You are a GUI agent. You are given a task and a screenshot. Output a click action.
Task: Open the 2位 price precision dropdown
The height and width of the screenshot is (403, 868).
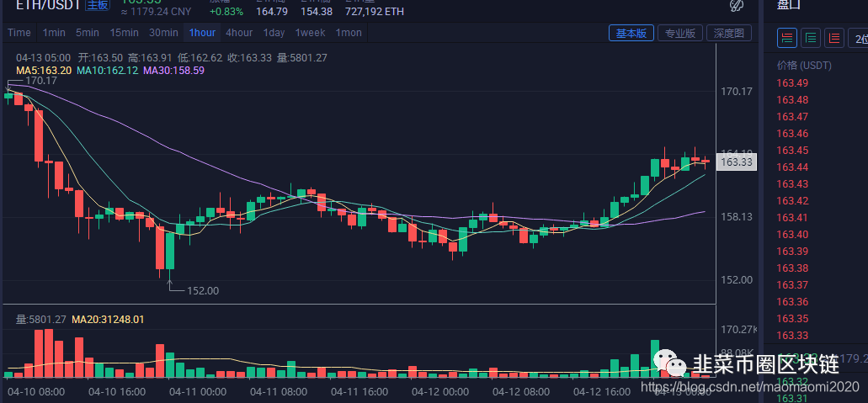[x=858, y=38]
